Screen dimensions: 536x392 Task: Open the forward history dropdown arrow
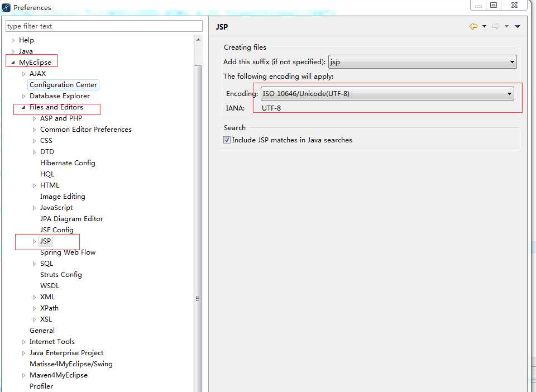click(x=506, y=26)
